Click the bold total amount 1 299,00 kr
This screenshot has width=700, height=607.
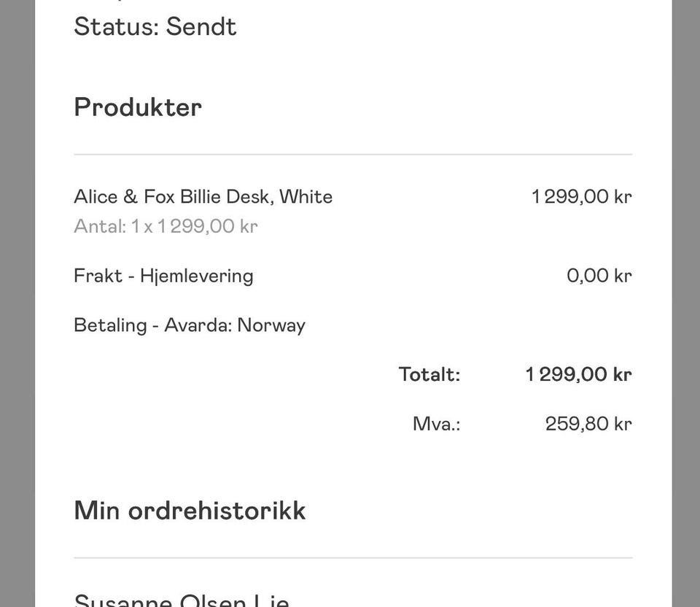point(578,375)
